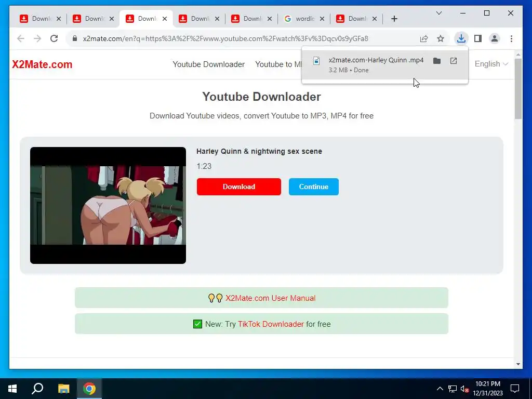Open the downloaded file in new tab icon
Image resolution: width=532 pixels, height=399 pixels.
tap(453, 61)
